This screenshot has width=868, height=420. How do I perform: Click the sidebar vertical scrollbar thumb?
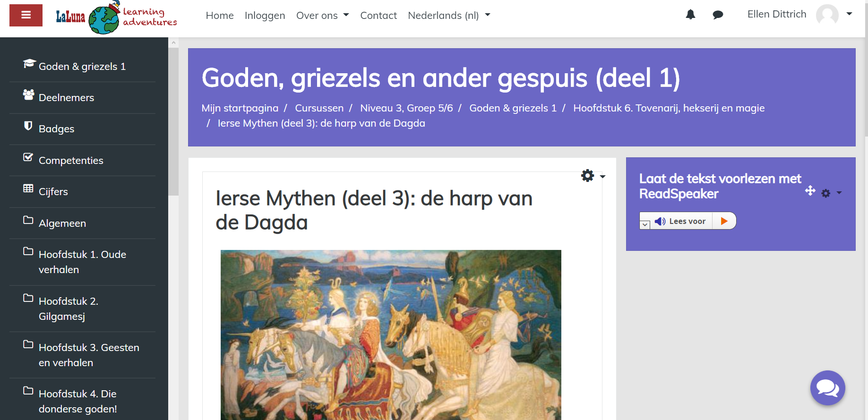173,121
